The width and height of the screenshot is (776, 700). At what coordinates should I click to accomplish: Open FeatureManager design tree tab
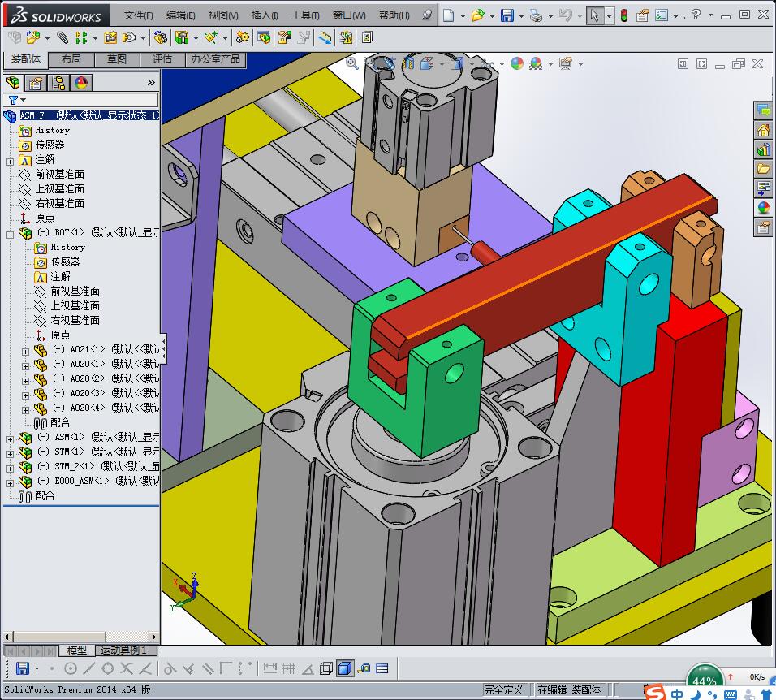click(13, 83)
